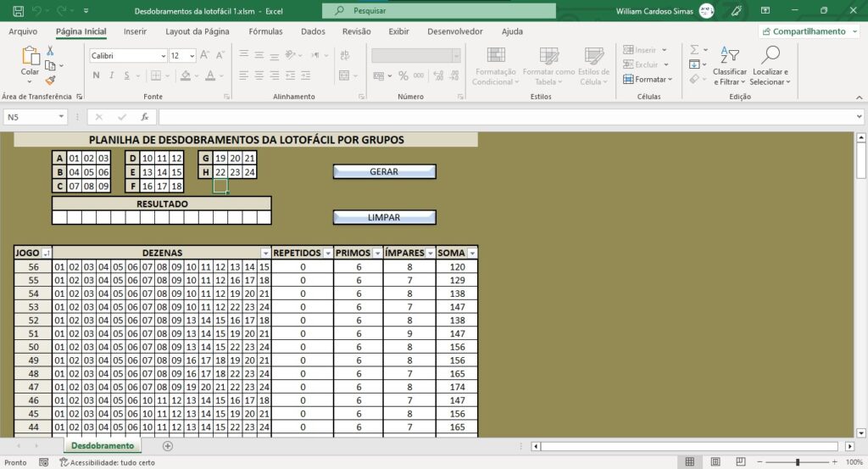The width and height of the screenshot is (868, 469).
Task: Open the number format dropdown
Action: point(456,56)
